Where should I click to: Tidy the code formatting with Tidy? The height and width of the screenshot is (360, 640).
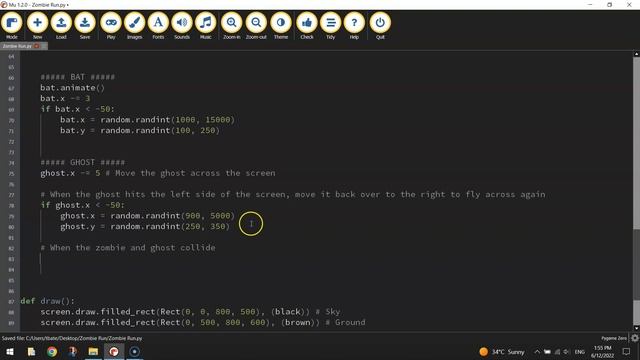(330, 26)
